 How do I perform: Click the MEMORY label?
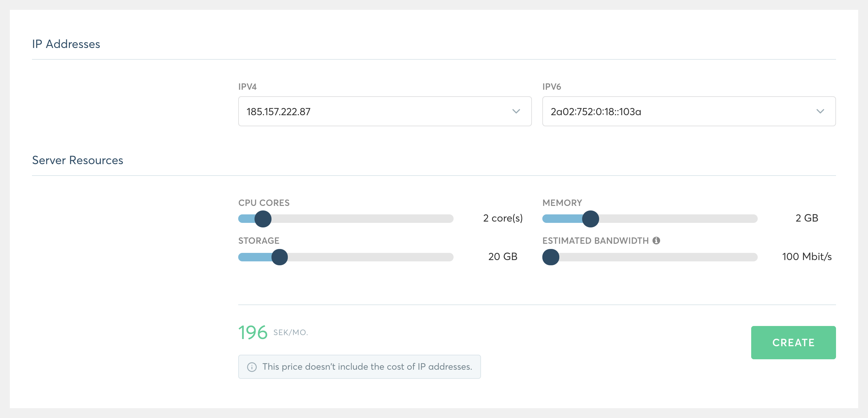pyautogui.click(x=562, y=203)
